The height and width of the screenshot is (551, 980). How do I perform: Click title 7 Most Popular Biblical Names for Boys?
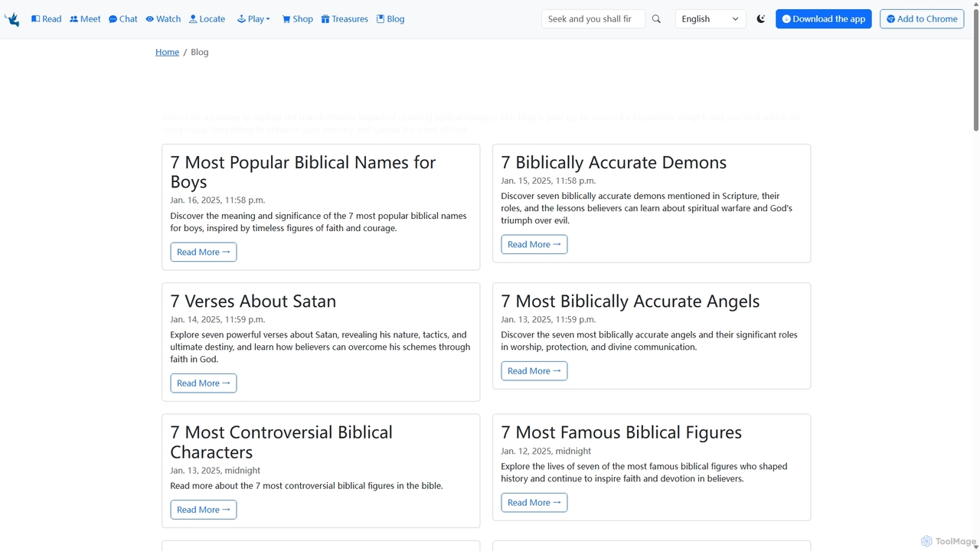coord(303,171)
